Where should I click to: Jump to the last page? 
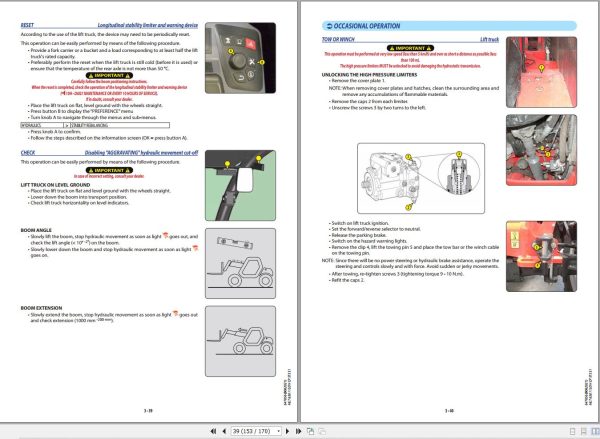tap(298, 431)
